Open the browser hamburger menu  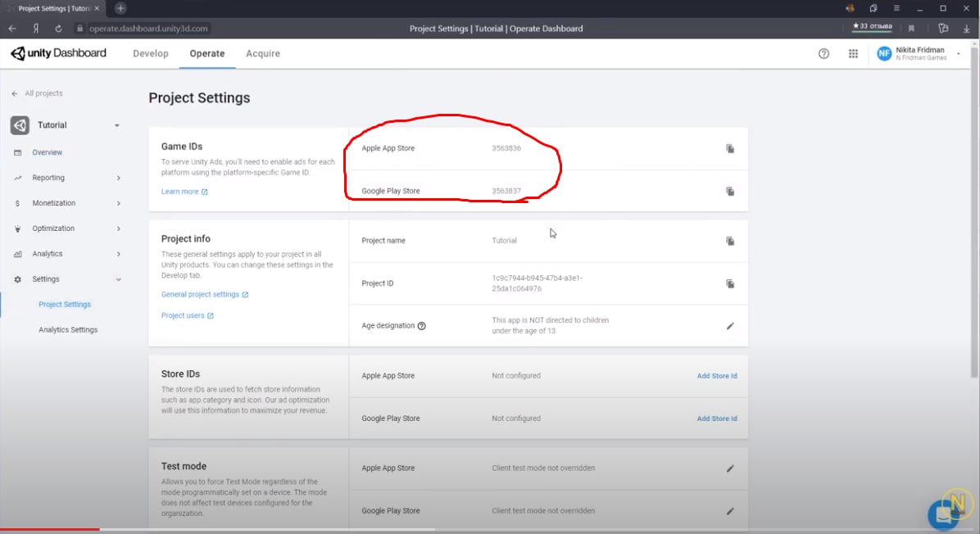pos(896,8)
